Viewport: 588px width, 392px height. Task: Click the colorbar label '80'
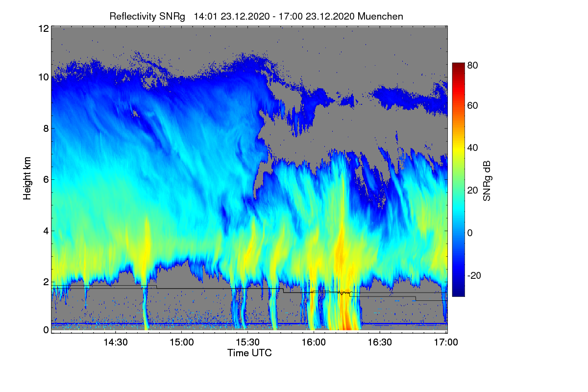[472, 65]
